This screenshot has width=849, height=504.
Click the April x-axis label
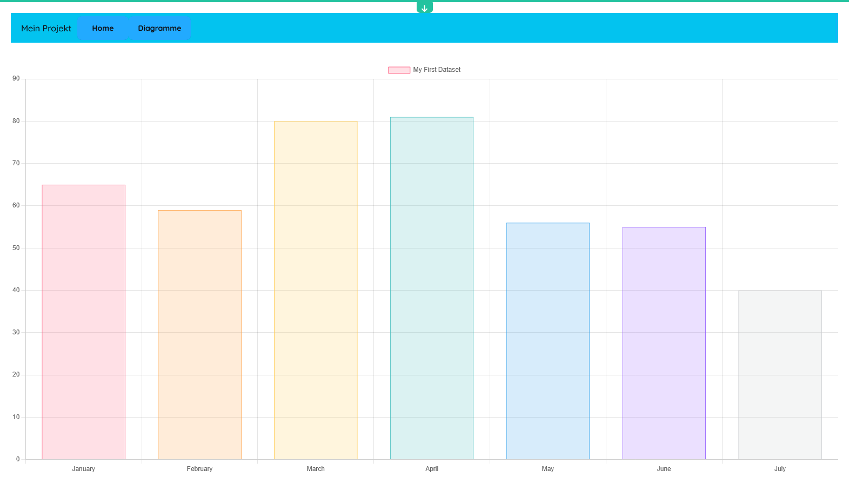(432, 469)
